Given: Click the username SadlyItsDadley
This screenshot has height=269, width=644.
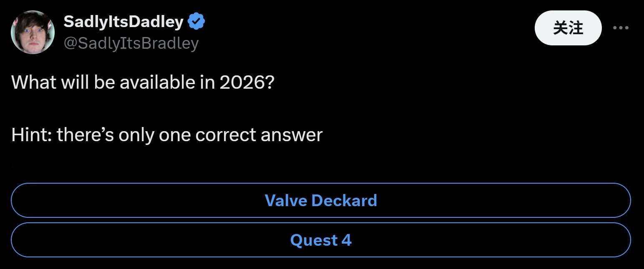Looking at the screenshot, I should tap(123, 21).
